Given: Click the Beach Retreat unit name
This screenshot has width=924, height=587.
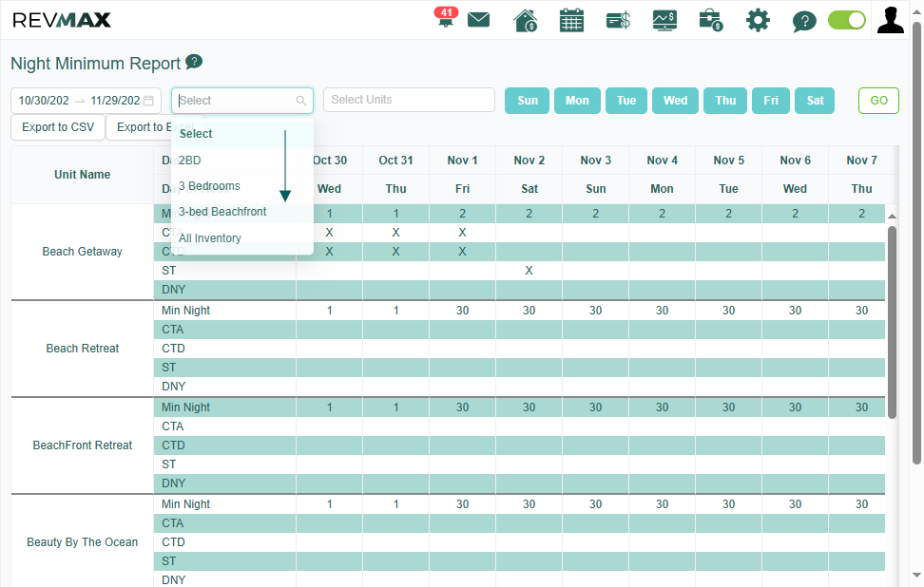Looking at the screenshot, I should click(82, 349).
